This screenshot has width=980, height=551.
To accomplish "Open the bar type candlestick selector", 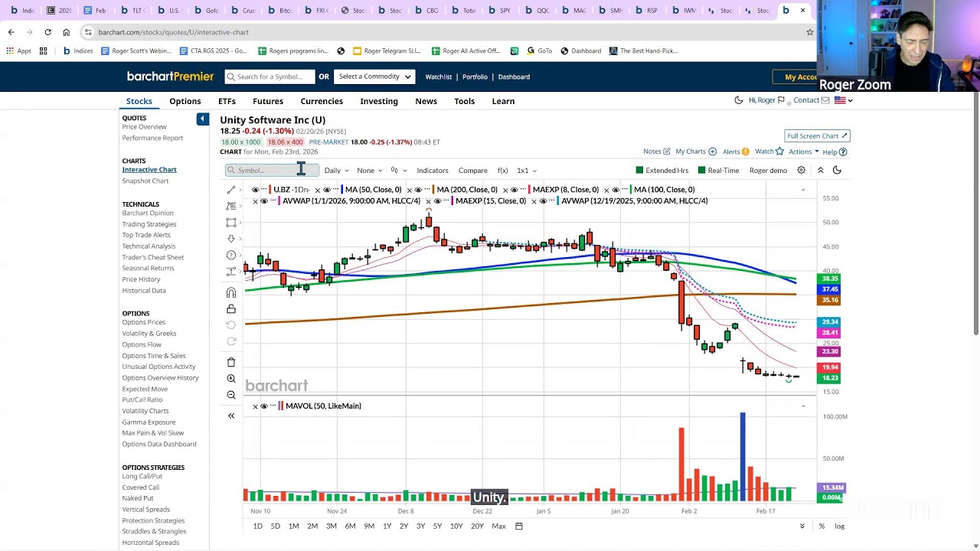I will pyautogui.click(x=397, y=170).
